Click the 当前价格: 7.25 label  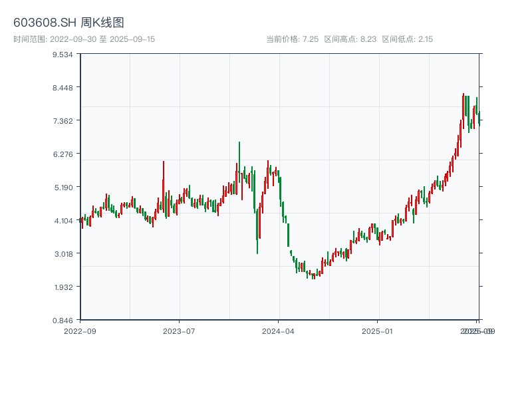click(x=293, y=39)
